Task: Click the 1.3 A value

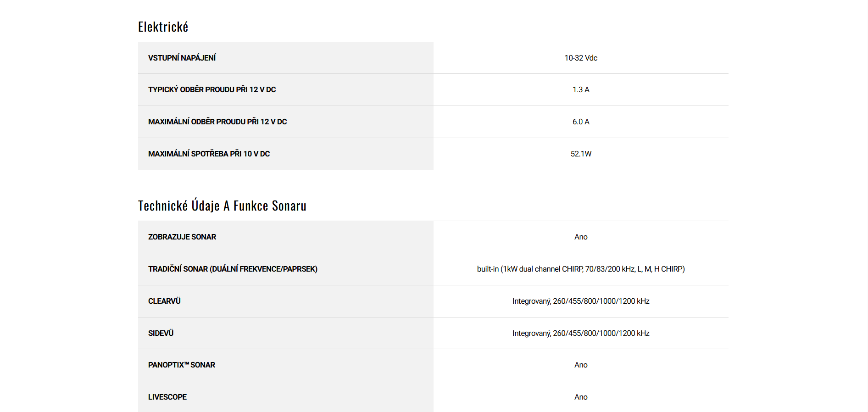Action: click(x=580, y=90)
